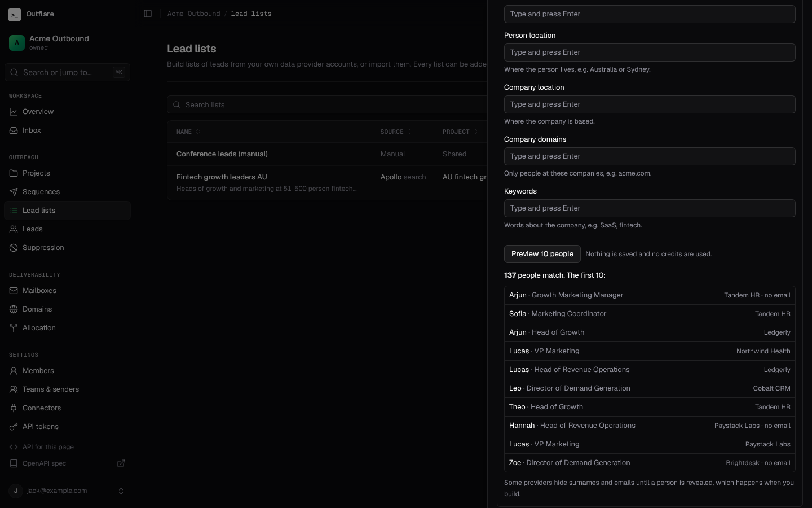The image size is (812, 508).
Task: Go to Inbox in the sidebar
Action: click(68, 130)
